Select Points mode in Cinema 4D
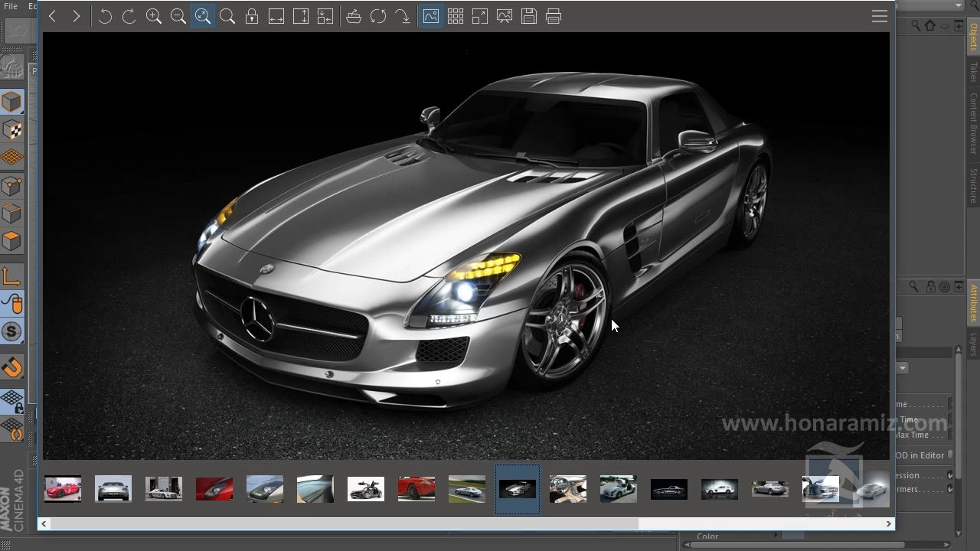The width and height of the screenshot is (980, 551). (11, 186)
